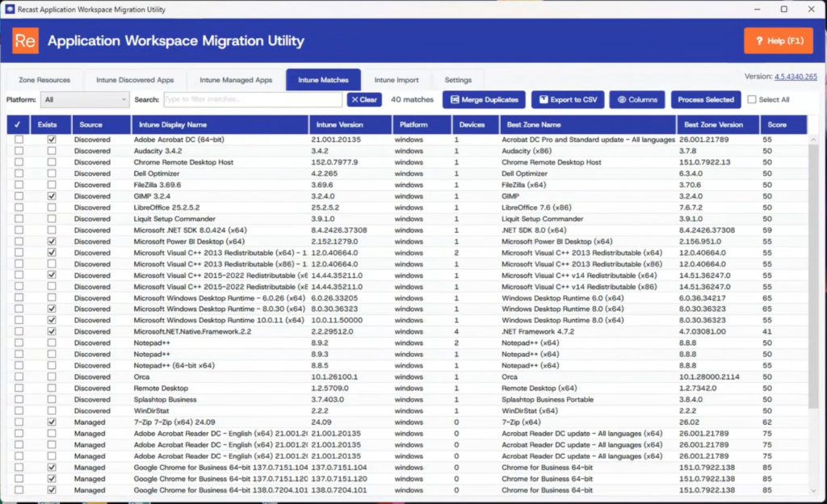Select the Chrome Remote Desktop Host row checkbox
The height and width of the screenshot is (504, 827).
(19, 162)
